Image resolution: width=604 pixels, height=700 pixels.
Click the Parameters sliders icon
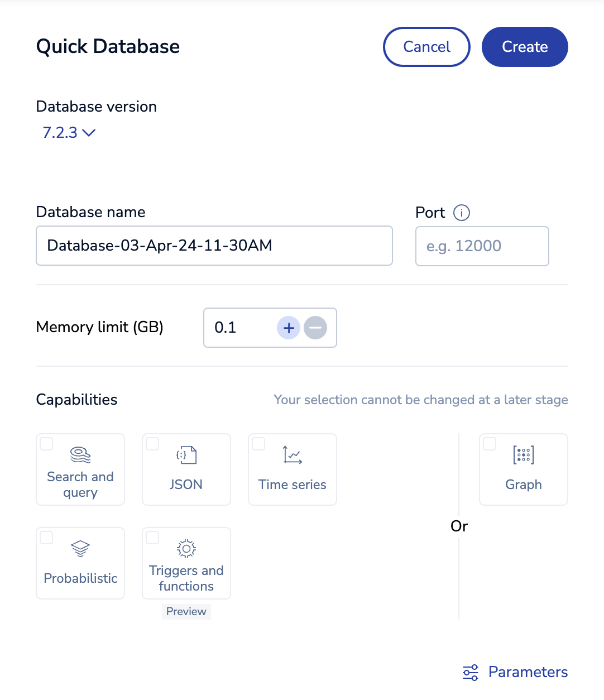(471, 673)
